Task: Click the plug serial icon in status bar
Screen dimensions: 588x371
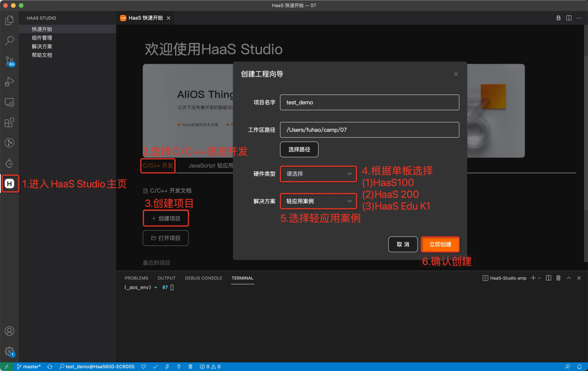Action: point(179,367)
